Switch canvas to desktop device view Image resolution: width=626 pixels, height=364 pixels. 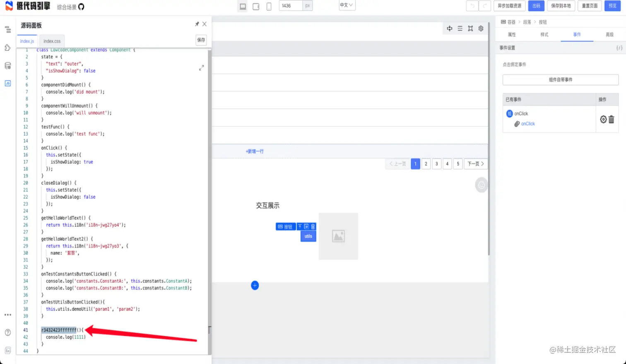(243, 6)
